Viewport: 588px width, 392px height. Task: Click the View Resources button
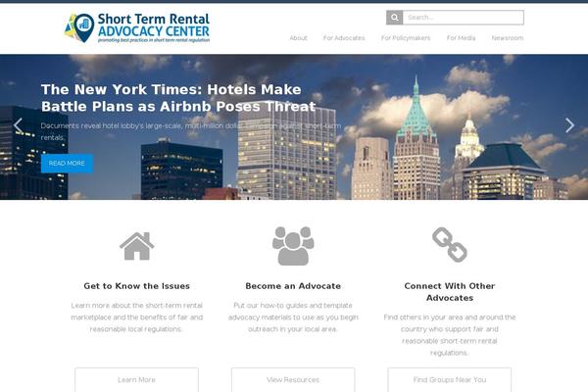click(293, 379)
